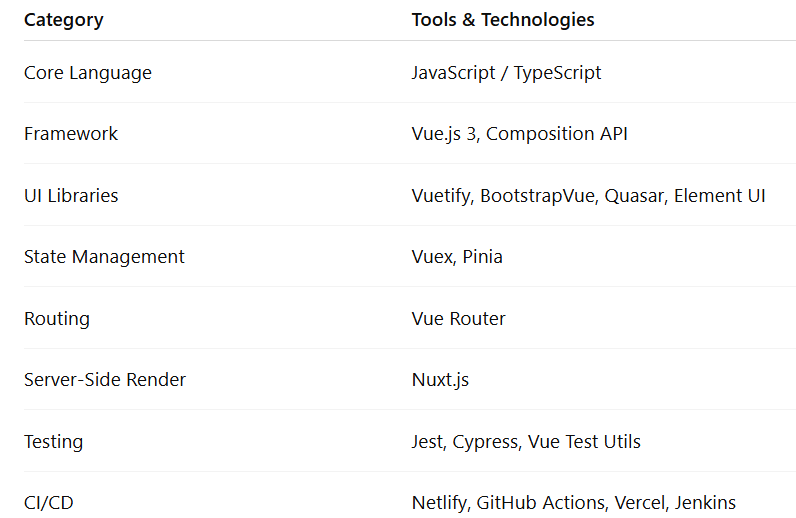The image size is (796, 518).
Task: Click the Element UI text
Action: (719, 196)
